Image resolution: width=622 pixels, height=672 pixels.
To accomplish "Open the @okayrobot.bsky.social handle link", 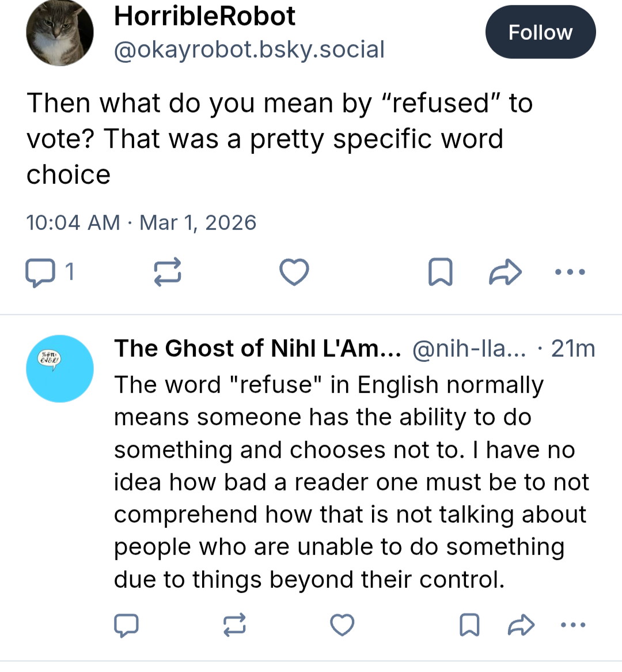I will (x=249, y=50).
